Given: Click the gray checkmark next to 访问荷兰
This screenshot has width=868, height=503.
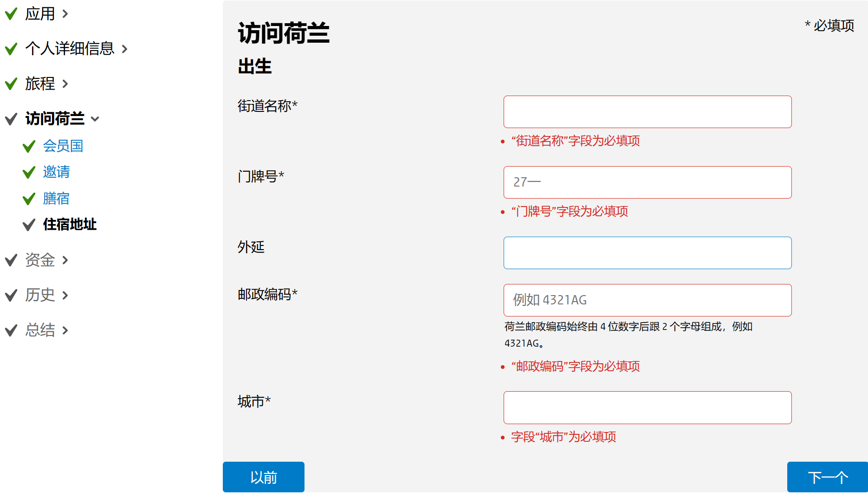Looking at the screenshot, I should tap(11, 119).
